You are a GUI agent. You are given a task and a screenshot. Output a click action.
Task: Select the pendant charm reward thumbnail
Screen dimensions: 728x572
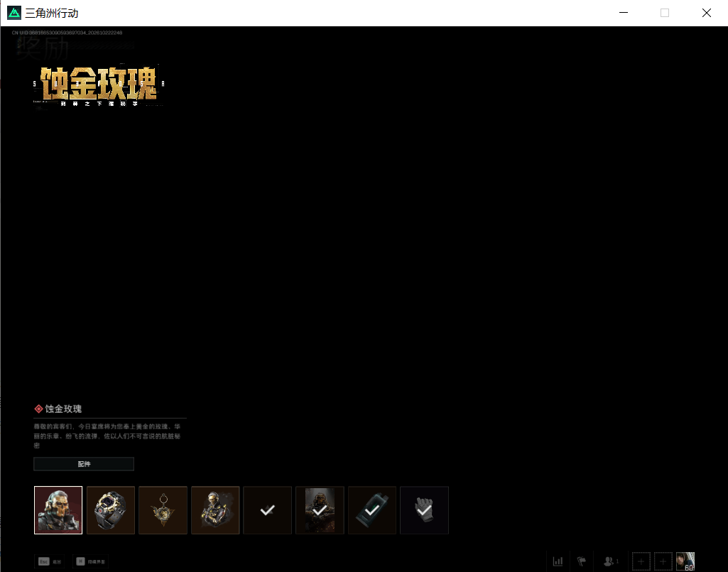click(163, 510)
